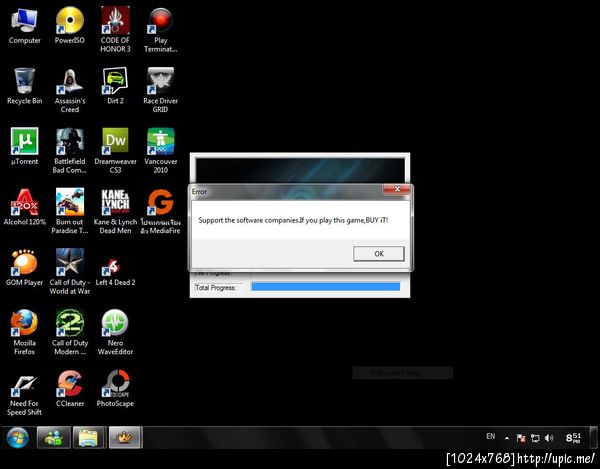Select the CODE OF HONOR 3 icon

[x=115, y=29]
